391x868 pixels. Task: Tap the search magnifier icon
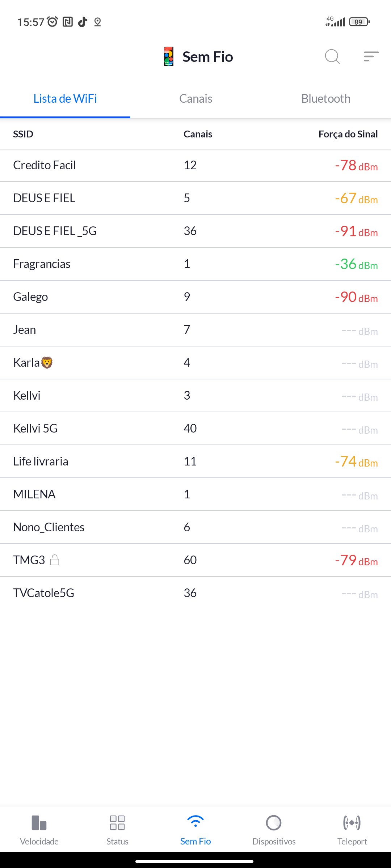click(x=332, y=56)
